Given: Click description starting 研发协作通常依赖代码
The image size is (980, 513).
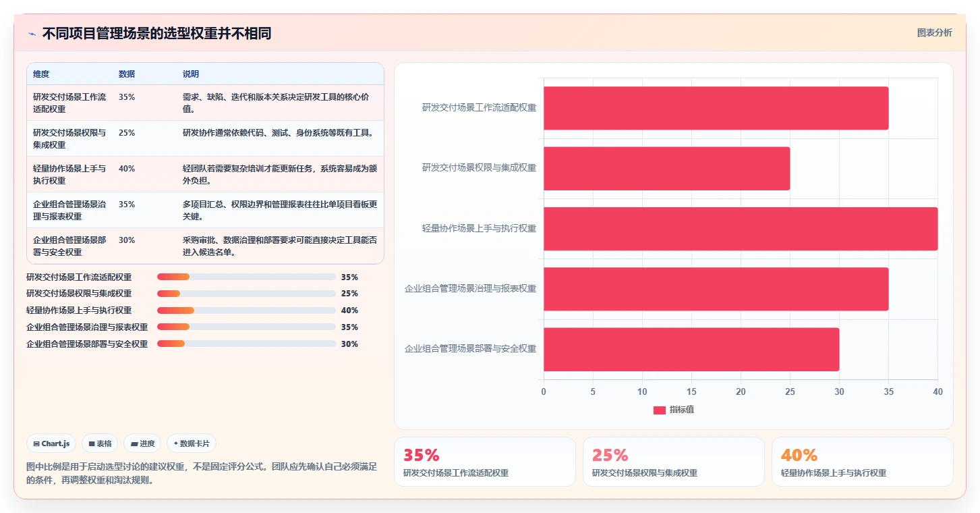Looking at the screenshot, I should [279, 133].
